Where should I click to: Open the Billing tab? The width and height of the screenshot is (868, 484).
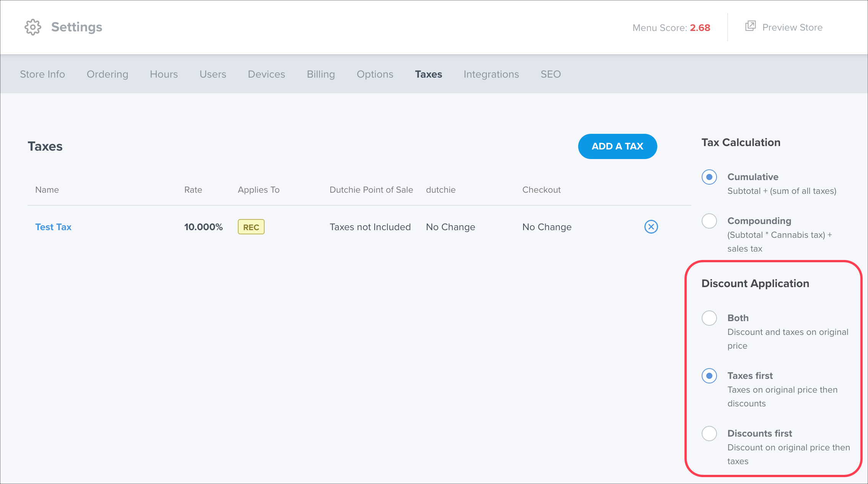321,74
